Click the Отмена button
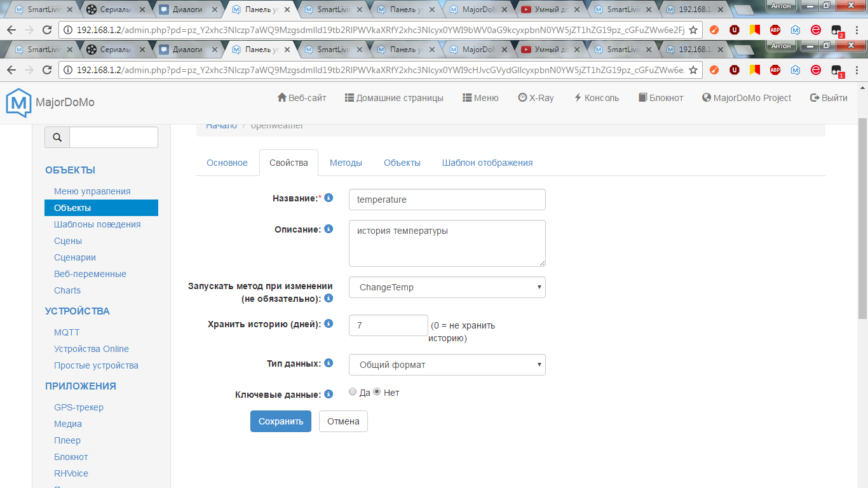 (x=343, y=421)
